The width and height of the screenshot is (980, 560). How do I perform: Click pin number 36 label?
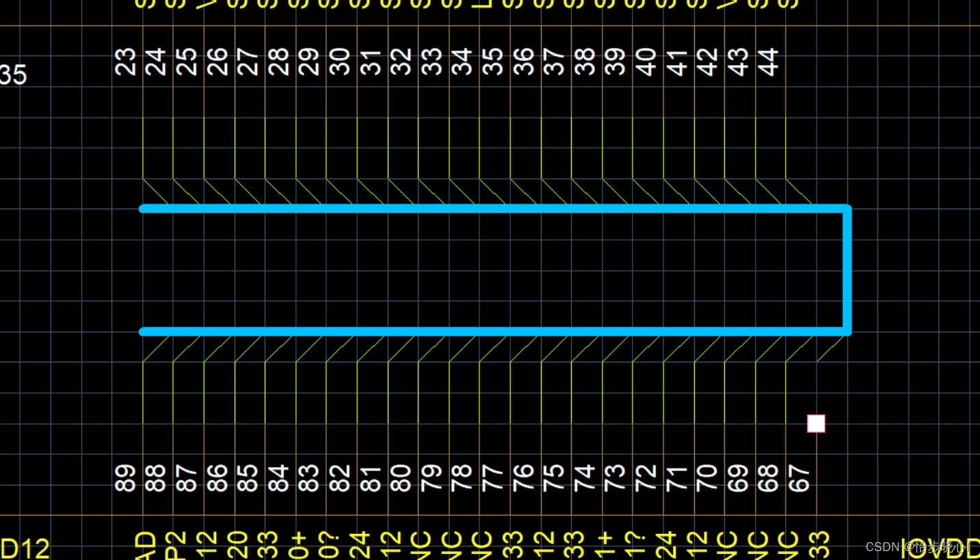tap(524, 62)
